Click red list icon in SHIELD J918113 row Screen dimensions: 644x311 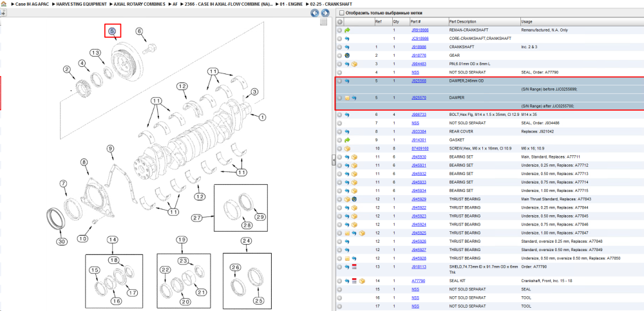[x=354, y=267]
